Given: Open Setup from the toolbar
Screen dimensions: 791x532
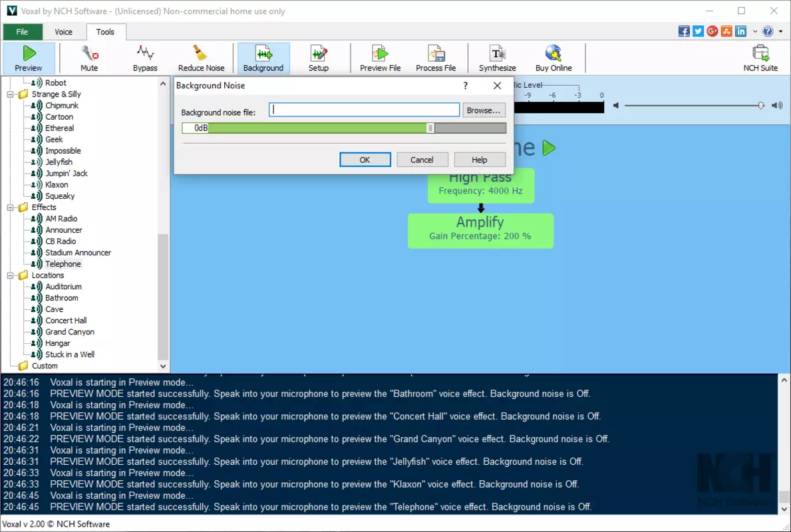Looking at the screenshot, I should (318, 58).
